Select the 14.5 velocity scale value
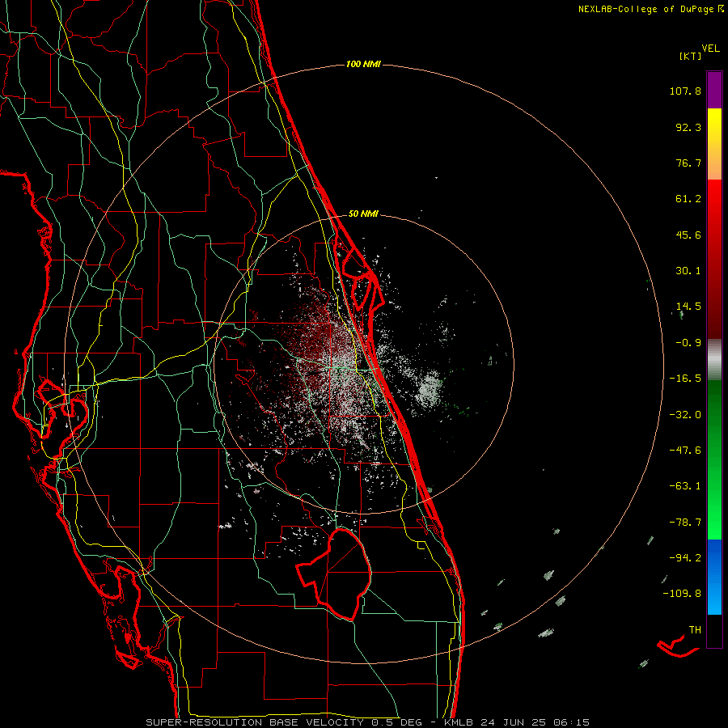Viewport: 728px width, 728px height. [688, 307]
